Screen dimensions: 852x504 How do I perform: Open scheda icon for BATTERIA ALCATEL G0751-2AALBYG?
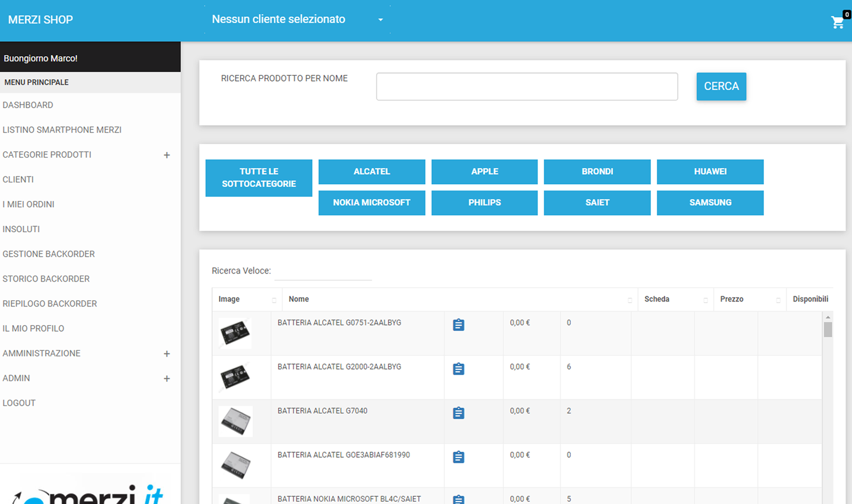coord(458,325)
